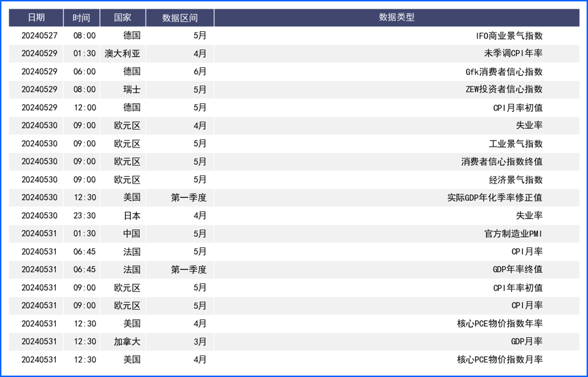Click time 23:30 in the 日本 row

[85, 215]
